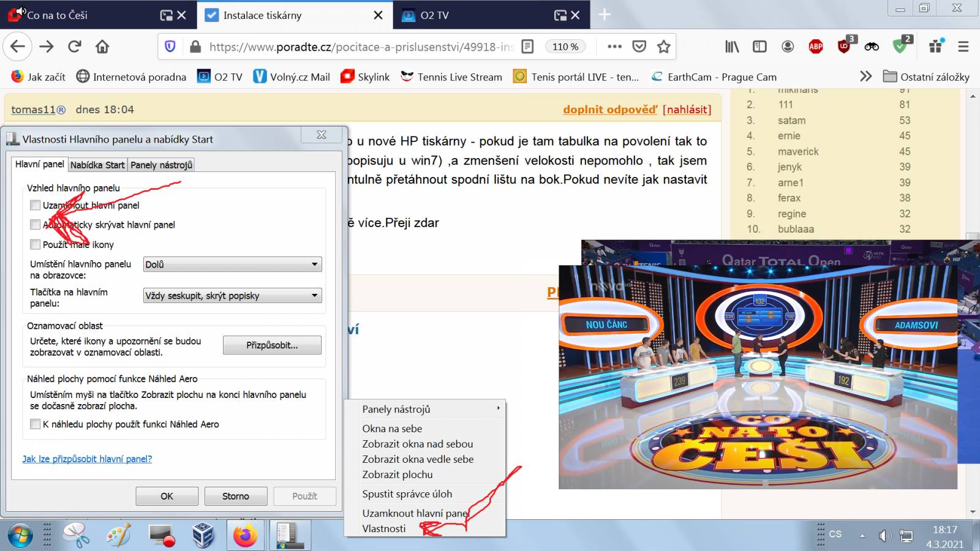The width and height of the screenshot is (980, 551).
Task: Open the new tab plus button
Action: coord(605,15)
